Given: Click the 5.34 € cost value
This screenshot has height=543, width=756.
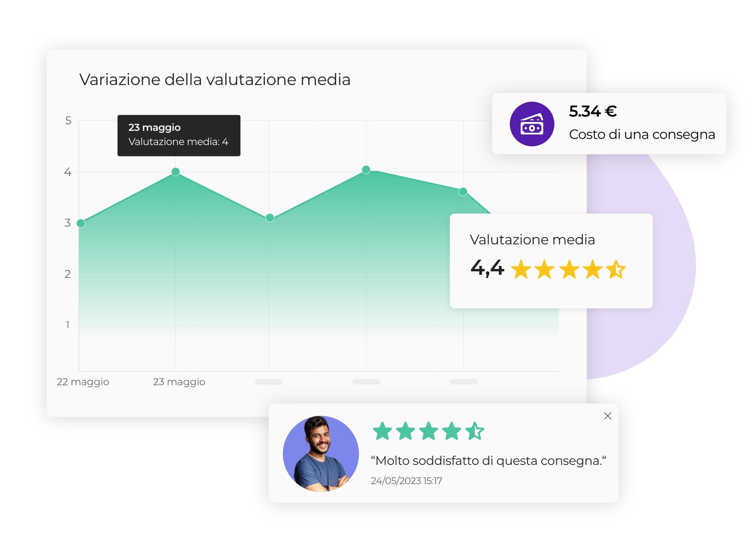Looking at the screenshot, I should click(x=592, y=112).
